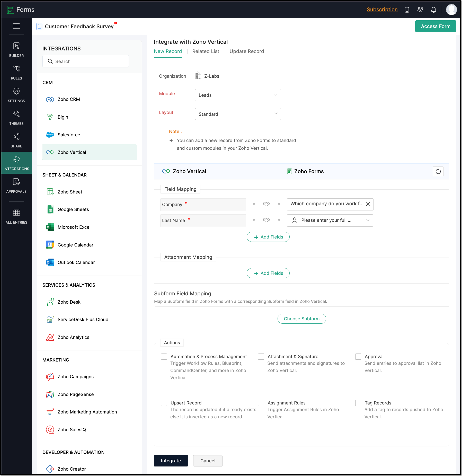Go to Themes in sidebar
Screen dimensions: 462x476
coord(16,114)
